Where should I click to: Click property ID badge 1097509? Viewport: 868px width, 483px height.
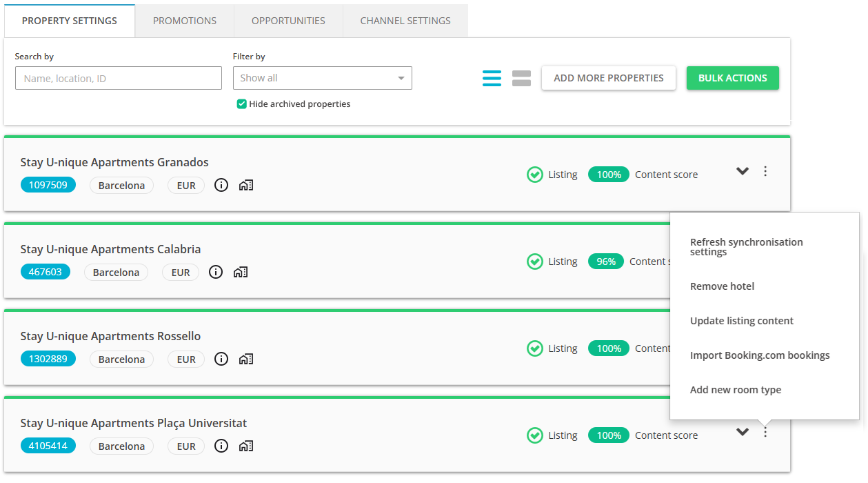[x=48, y=186]
